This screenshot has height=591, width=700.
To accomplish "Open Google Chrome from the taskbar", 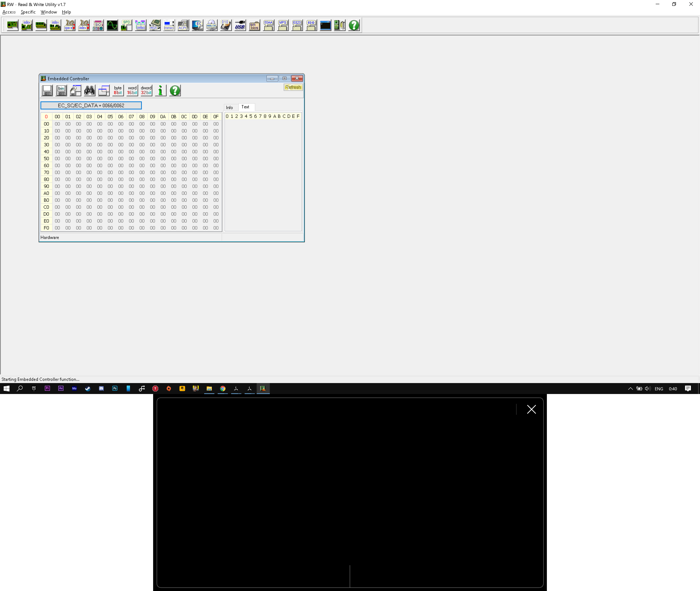I will [223, 389].
